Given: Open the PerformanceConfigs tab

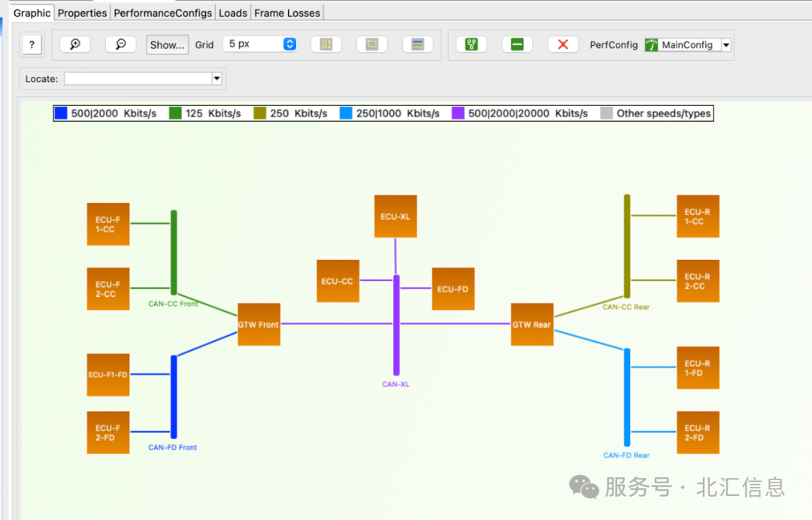Looking at the screenshot, I should 162,13.
